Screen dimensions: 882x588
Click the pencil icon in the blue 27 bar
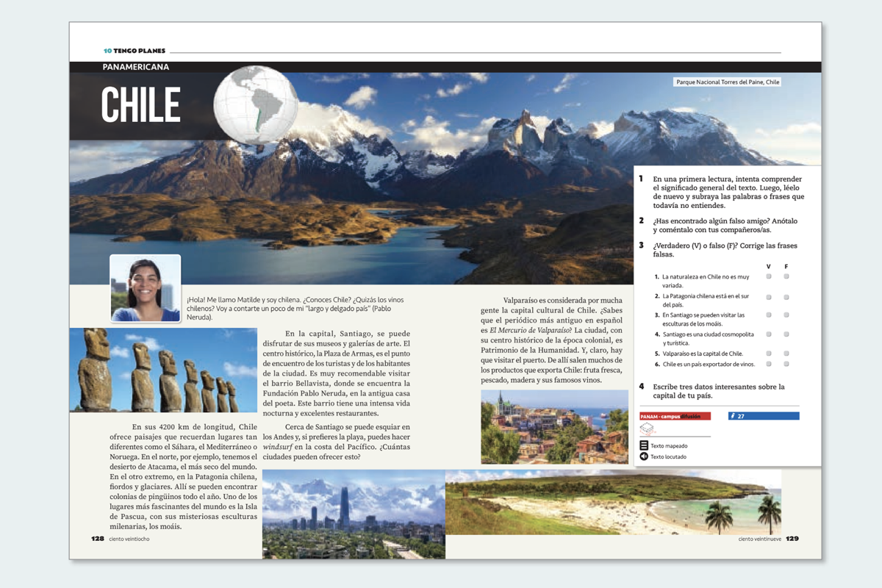[x=733, y=416]
